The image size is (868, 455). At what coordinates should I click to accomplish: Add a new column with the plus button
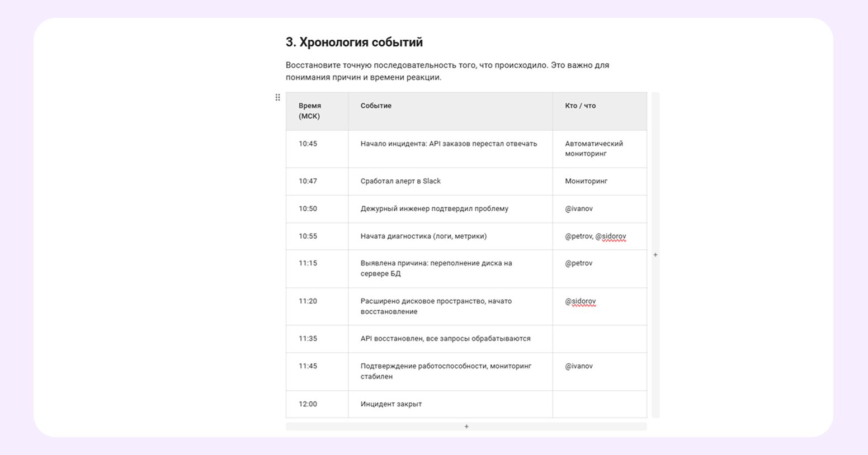(x=655, y=255)
